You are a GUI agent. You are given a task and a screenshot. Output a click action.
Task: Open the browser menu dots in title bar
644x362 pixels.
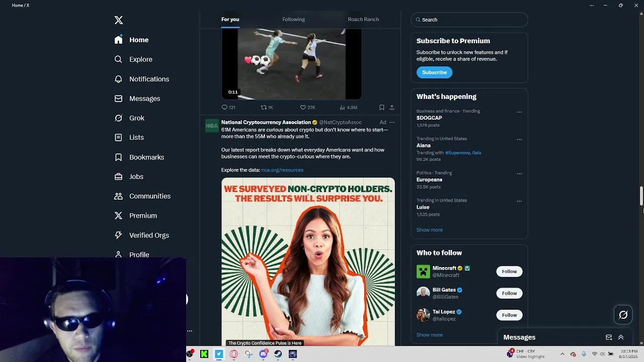[x=592, y=6]
